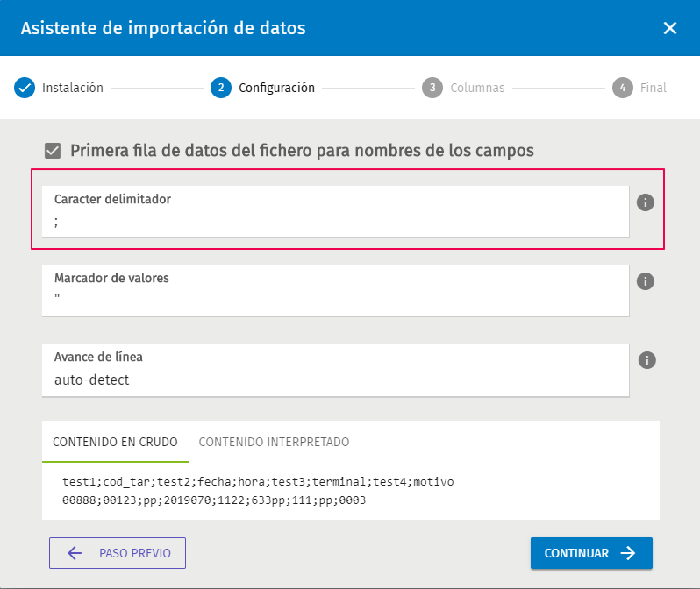
Task: Select the step 2 Configuración circle
Action: (x=221, y=88)
